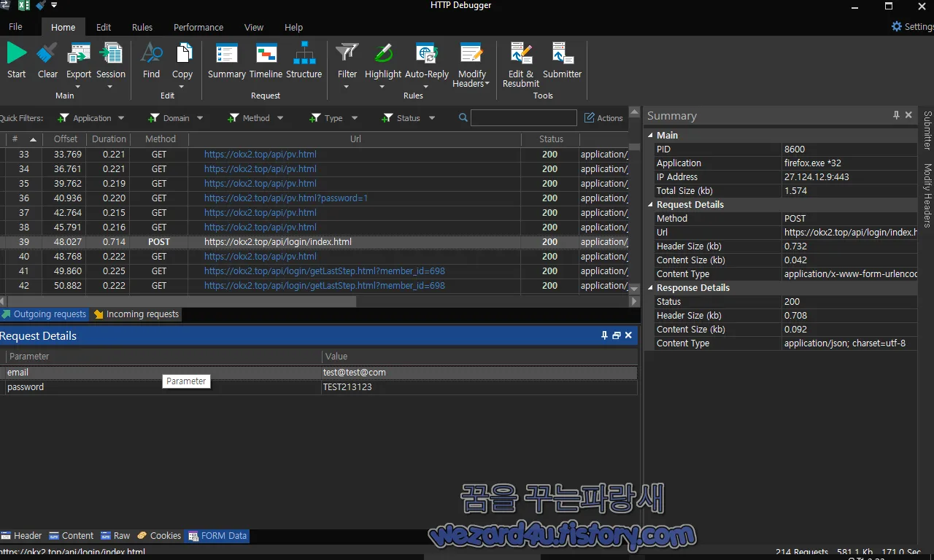Click the Excel icon in title bar
This screenshot has width=934, height=560.
[23, 6]
